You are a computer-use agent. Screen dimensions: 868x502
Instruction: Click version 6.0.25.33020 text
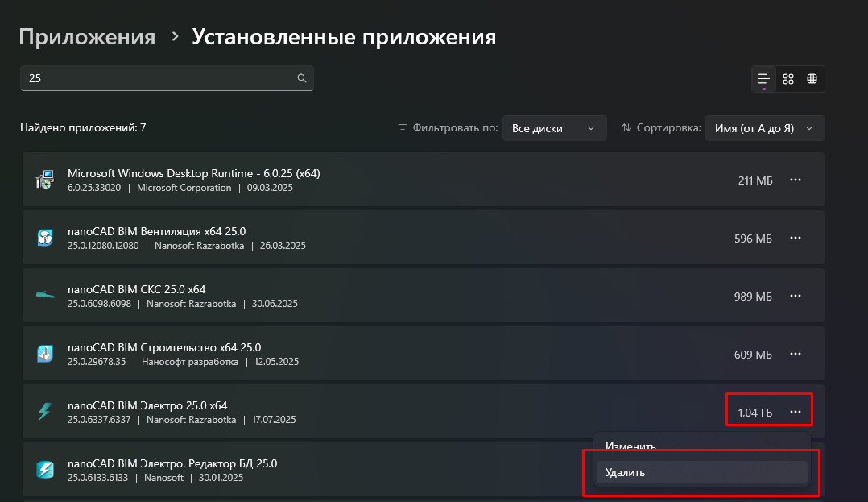click(94, 188)
